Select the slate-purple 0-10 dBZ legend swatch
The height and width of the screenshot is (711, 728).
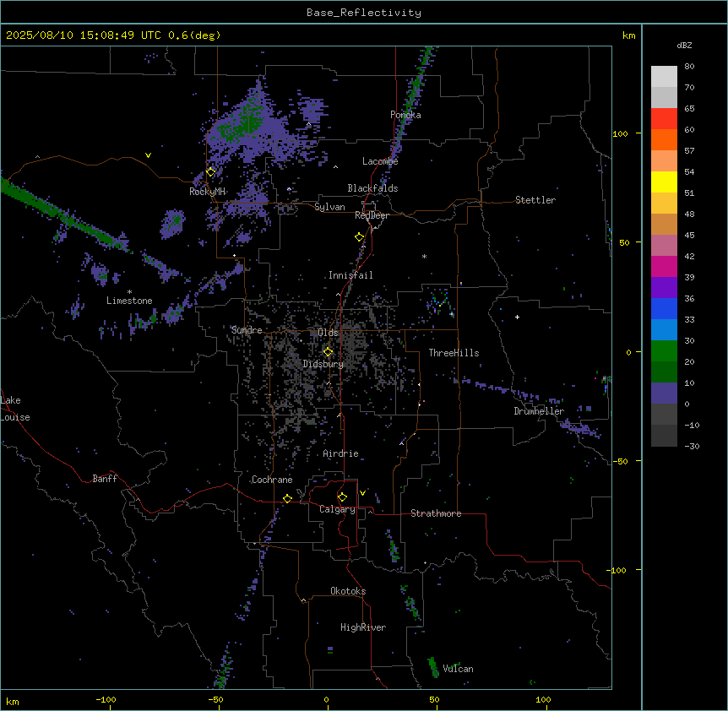(x=664, y=393)
